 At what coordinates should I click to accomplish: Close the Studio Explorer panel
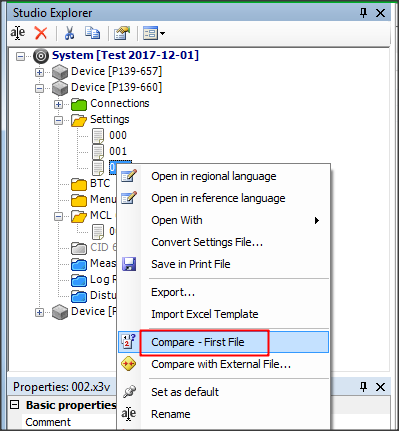(380, 13)
